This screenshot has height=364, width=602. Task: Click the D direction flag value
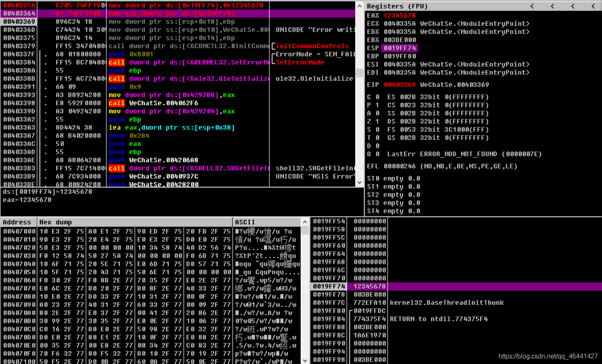tap(377, 146)
